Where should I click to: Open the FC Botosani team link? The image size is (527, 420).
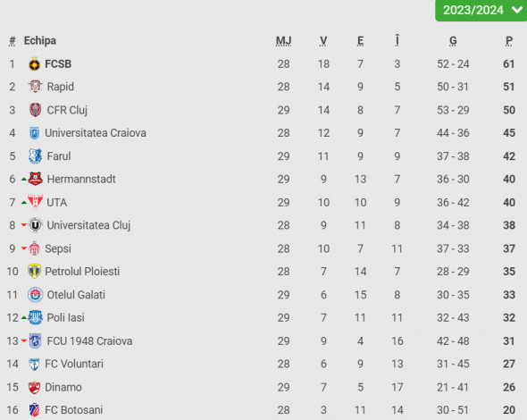(73, 410)
